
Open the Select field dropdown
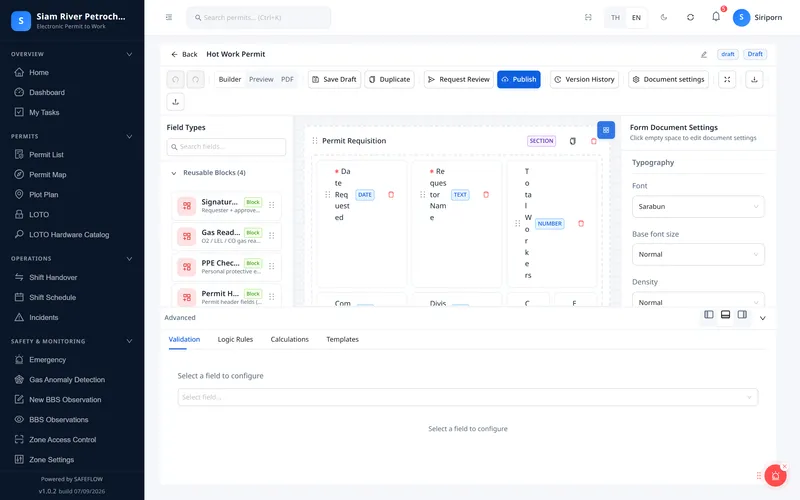(x=467, y=397)
